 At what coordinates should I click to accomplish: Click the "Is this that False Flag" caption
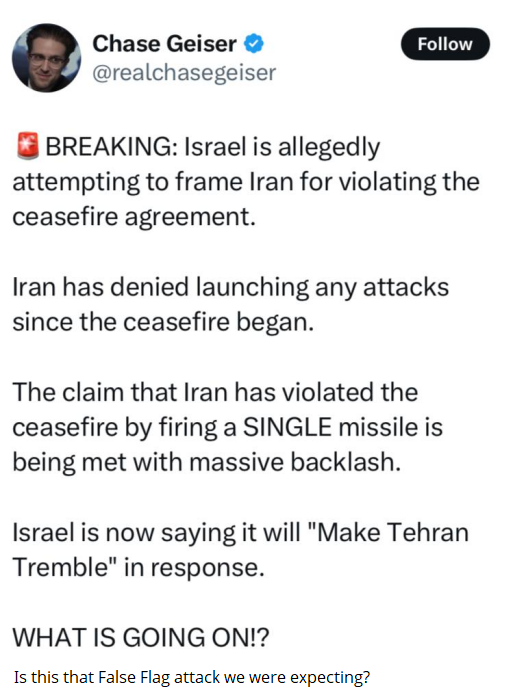point(93,677)
